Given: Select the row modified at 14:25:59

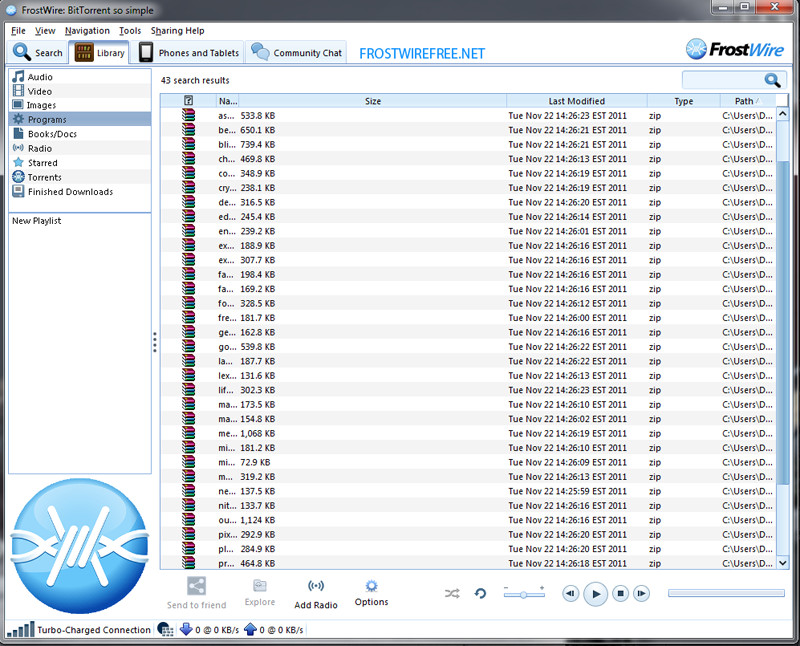Looking at the screenshot, I should 468,491.
